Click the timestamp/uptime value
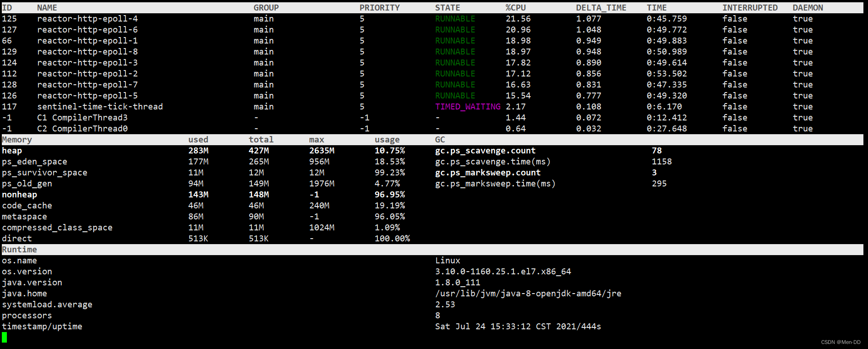This screenshot has width=868, height=349. coord(518,327)
